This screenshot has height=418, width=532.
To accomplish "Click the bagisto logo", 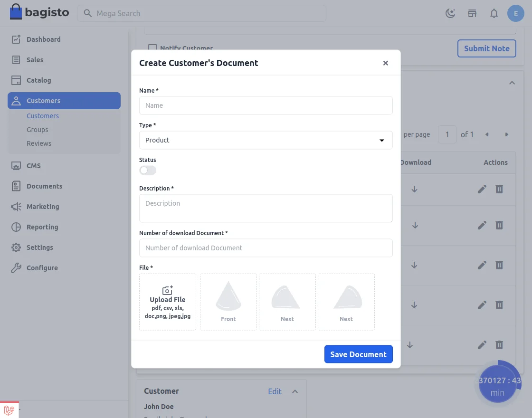I will pyautogui.click(x=39, y=12).
